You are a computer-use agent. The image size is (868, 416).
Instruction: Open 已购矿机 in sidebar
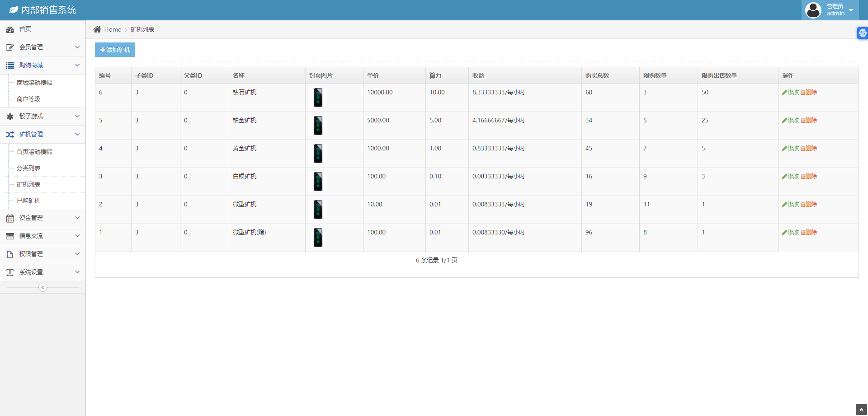tap(28, 201)
